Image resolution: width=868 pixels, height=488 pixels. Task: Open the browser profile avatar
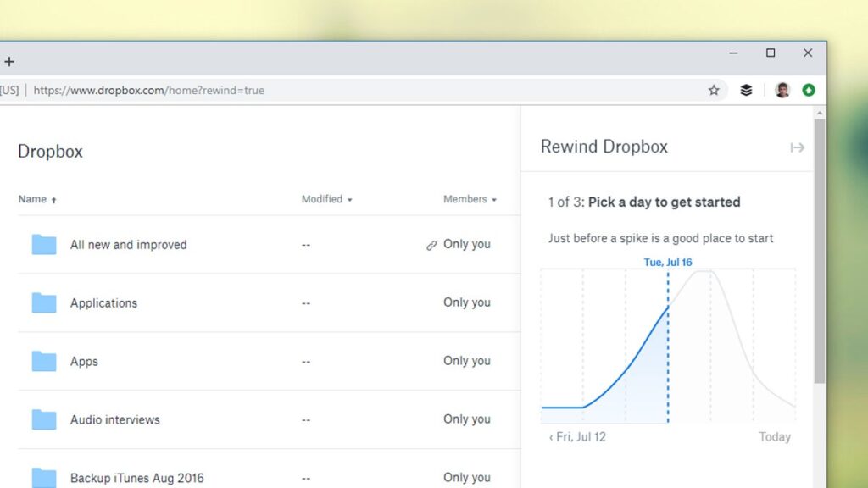point(782,90)
